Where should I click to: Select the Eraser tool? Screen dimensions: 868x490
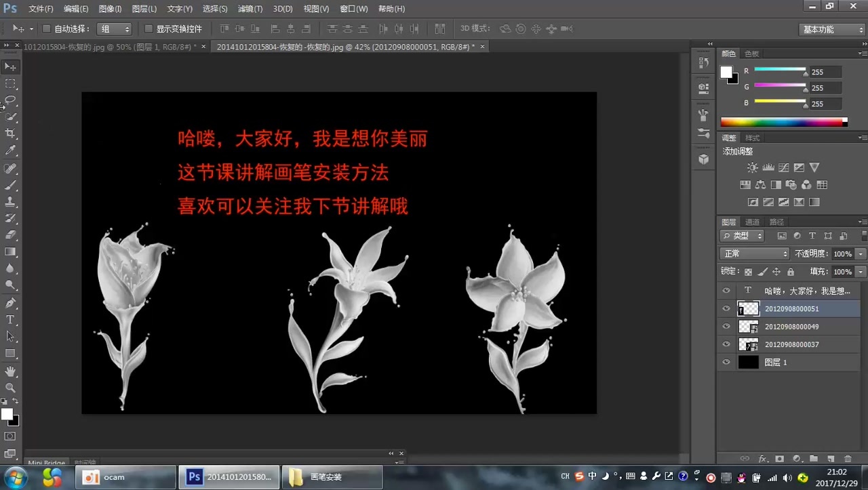[10, 235]
